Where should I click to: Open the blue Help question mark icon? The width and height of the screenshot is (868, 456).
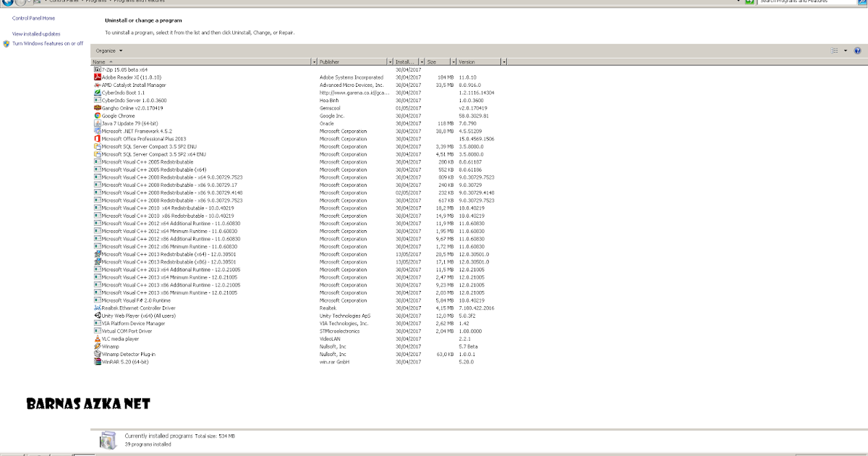click(x=858, y=51)
